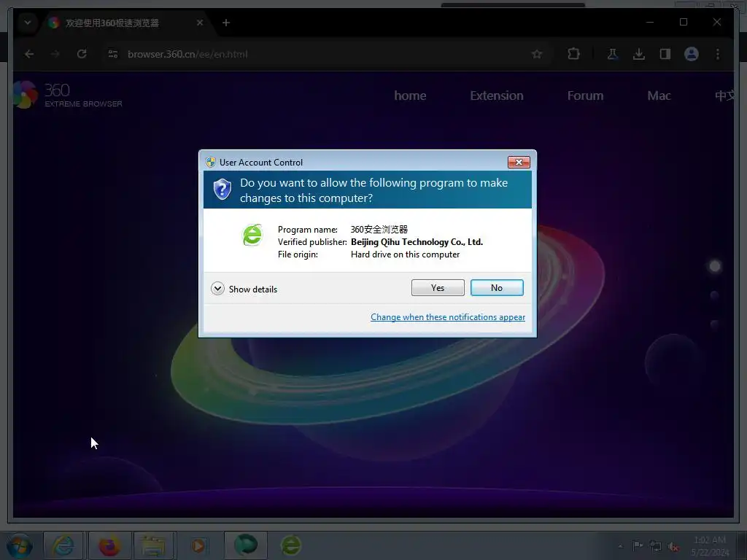This screenshot has height=560, width=747.
Task: Close the User Account Control dialog
Action: [519, 163]
